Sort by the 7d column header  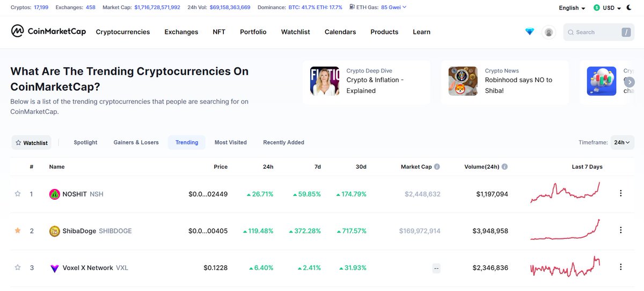click(x=318, y=167)
